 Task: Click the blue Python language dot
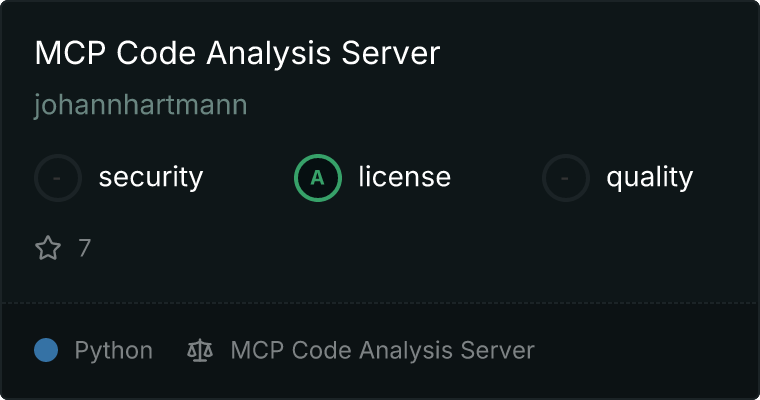tap(46, 350)
